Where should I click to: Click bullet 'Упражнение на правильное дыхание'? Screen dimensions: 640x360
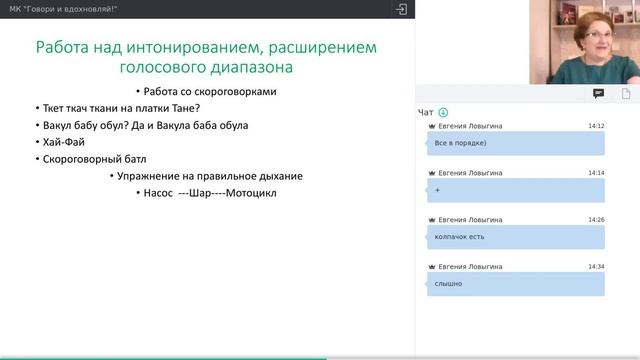point(207,176)
